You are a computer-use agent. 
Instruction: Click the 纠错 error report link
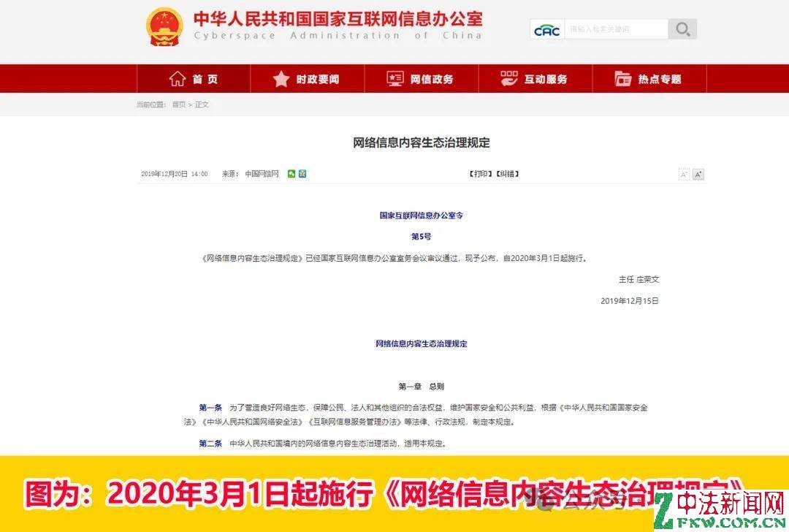click(x=507, y=174)
